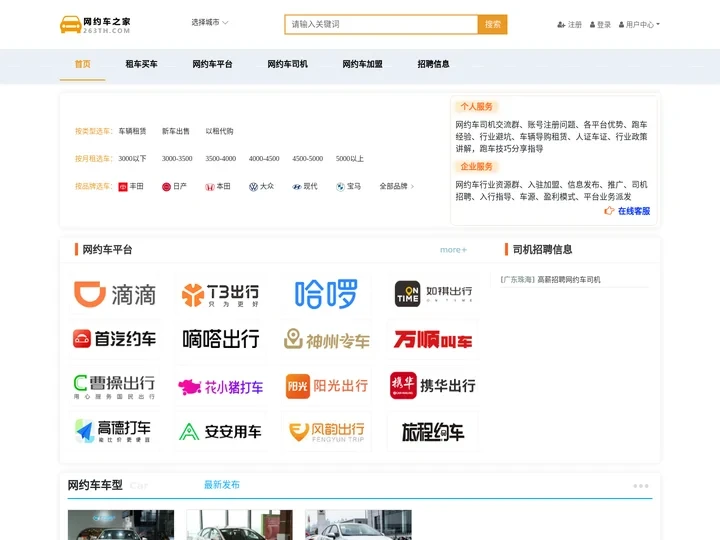
Task: Filter monthly rent 5000以上
Action: coord(349,159)
